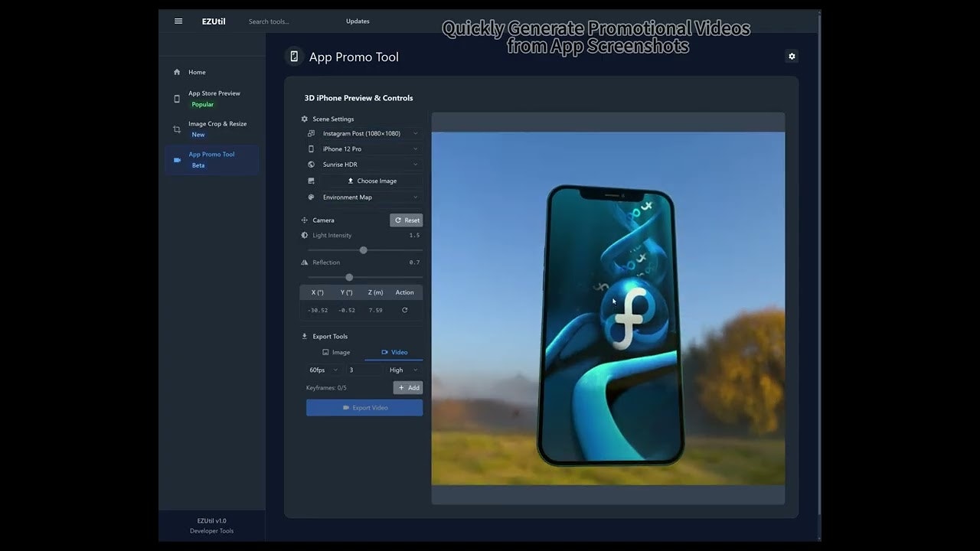
Task: Click the Beta badge under App Promo Tool
Action: pyautogui.click(x=198, y=165)
